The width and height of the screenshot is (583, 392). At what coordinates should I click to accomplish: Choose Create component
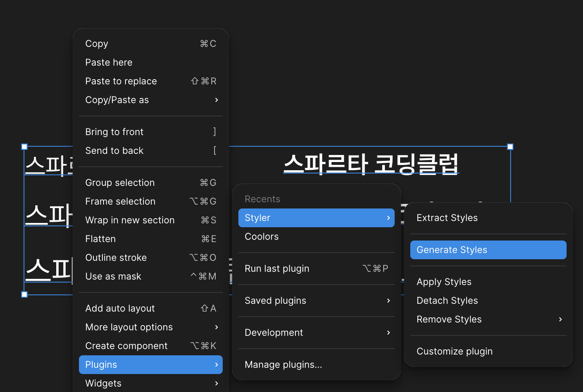point(151,346)
